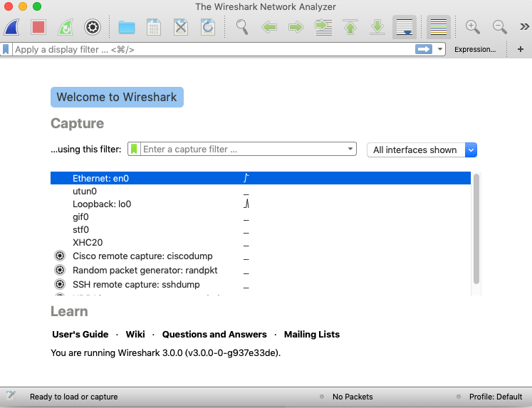
Task: Apply display filter arrow button
Action: pyautogui.click(x=424, y=50)
